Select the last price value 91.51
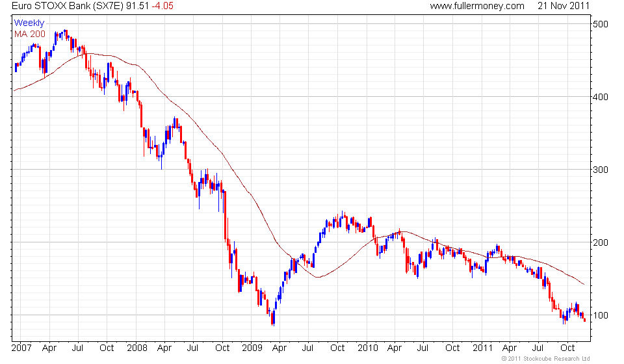This screenshot has width=624, height=364. [x=138, y=6]
